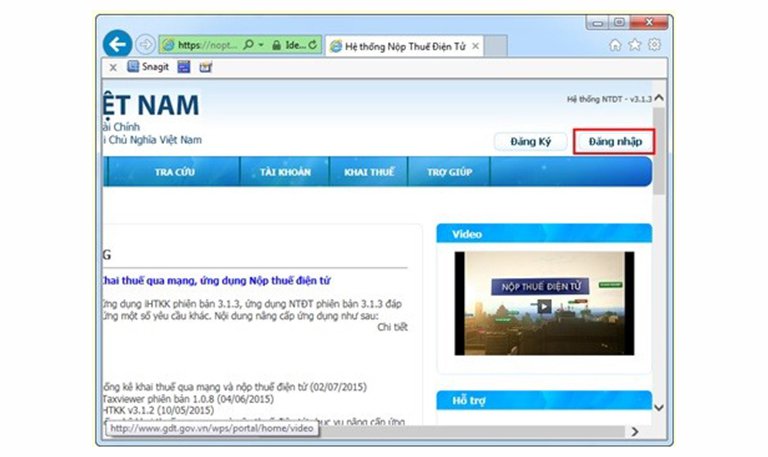Click the Đăng nhập button

[615, 142]
